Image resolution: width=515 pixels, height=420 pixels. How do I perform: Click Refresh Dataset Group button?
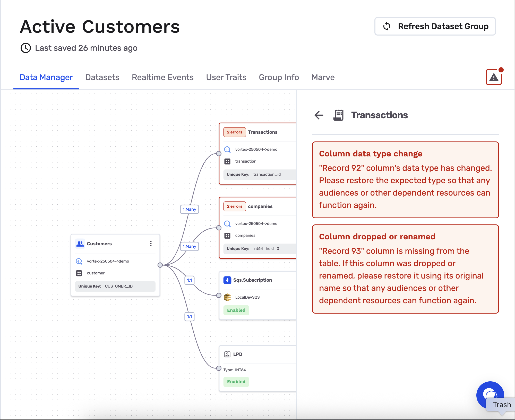(x=435, y=26)
